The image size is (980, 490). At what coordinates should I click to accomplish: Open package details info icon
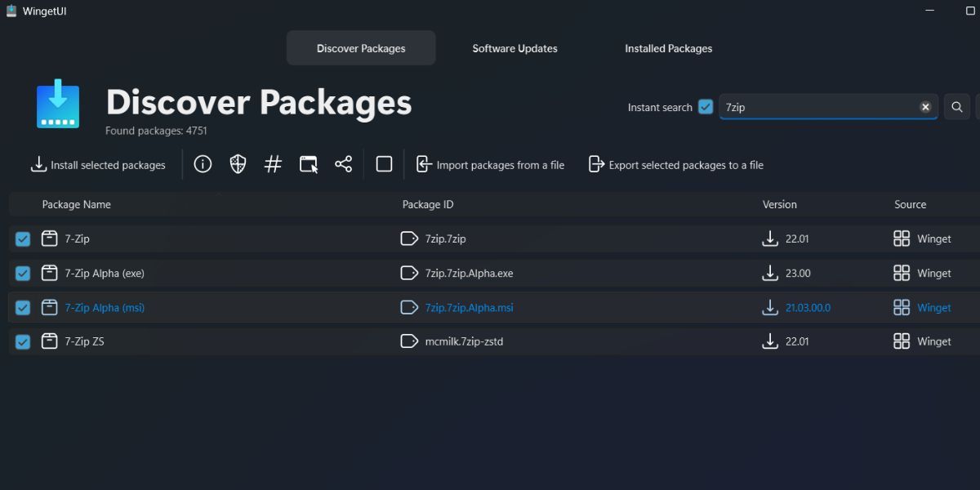pyautogui.click(x=203, y=164)
